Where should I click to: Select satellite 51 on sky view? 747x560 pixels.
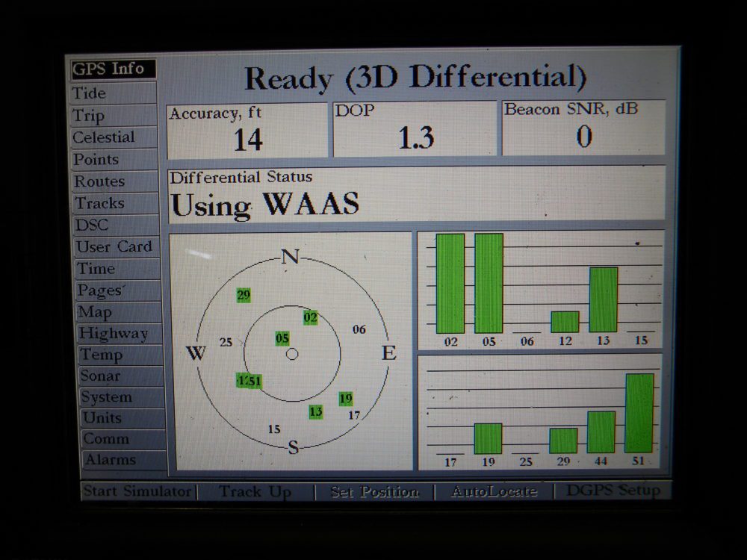(x=255, y=382)
